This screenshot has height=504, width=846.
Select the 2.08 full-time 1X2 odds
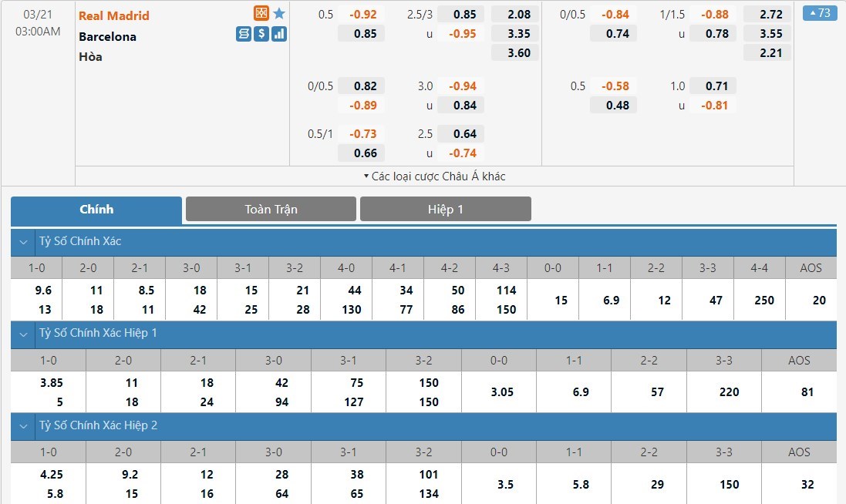[514, 14]
